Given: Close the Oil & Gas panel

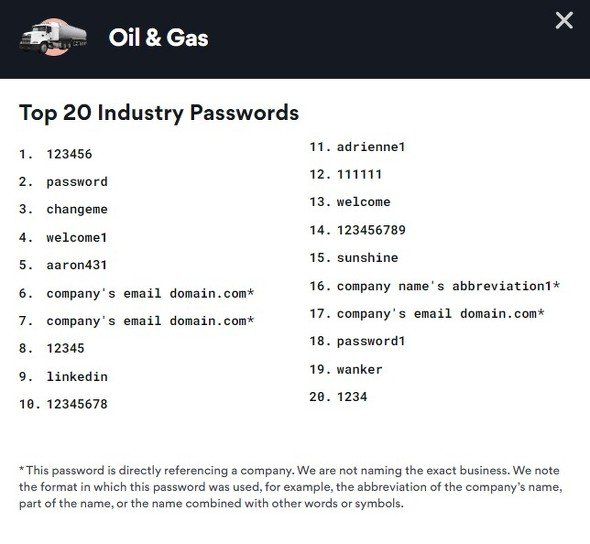Looking at the screenshot, I should [564, 20].
